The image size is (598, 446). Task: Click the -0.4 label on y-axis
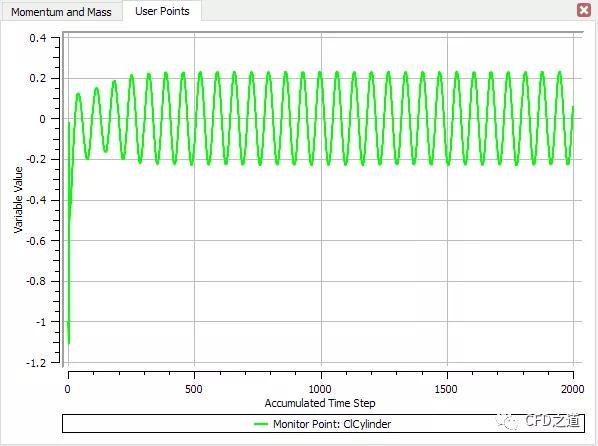click(x=36, y=200)
